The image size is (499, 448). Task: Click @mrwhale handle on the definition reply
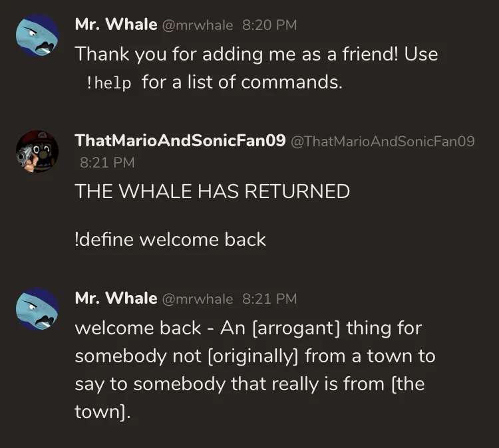[198, 299]
